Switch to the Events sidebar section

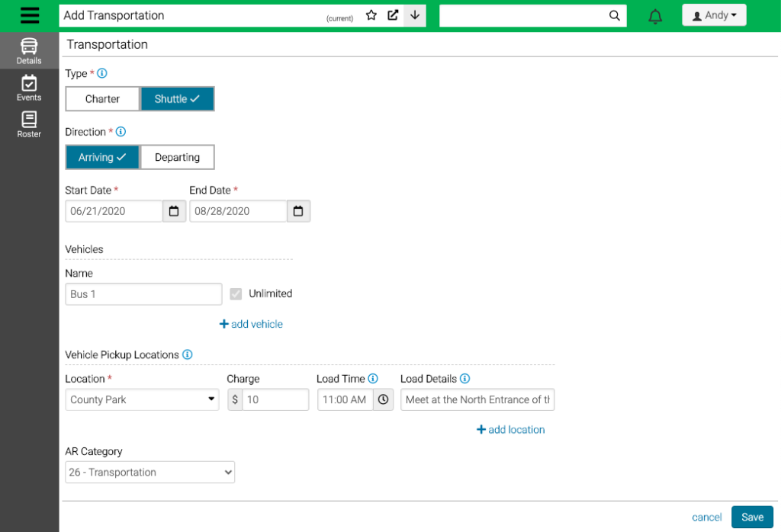click(x=28, y=89)
